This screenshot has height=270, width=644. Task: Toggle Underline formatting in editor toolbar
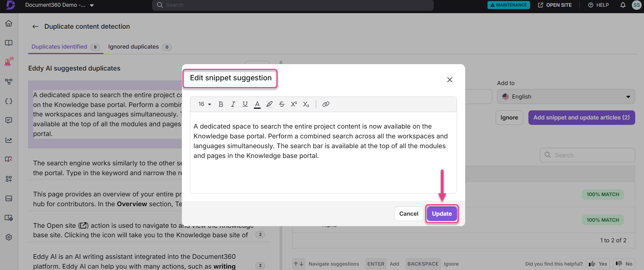tap(245, 104)
